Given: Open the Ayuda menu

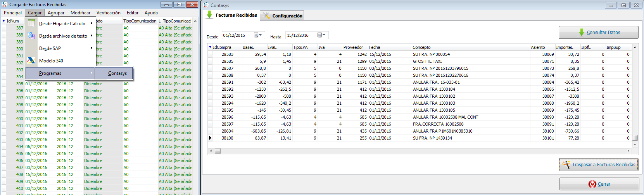Looking at the screenshot, I should pos(151,13).
